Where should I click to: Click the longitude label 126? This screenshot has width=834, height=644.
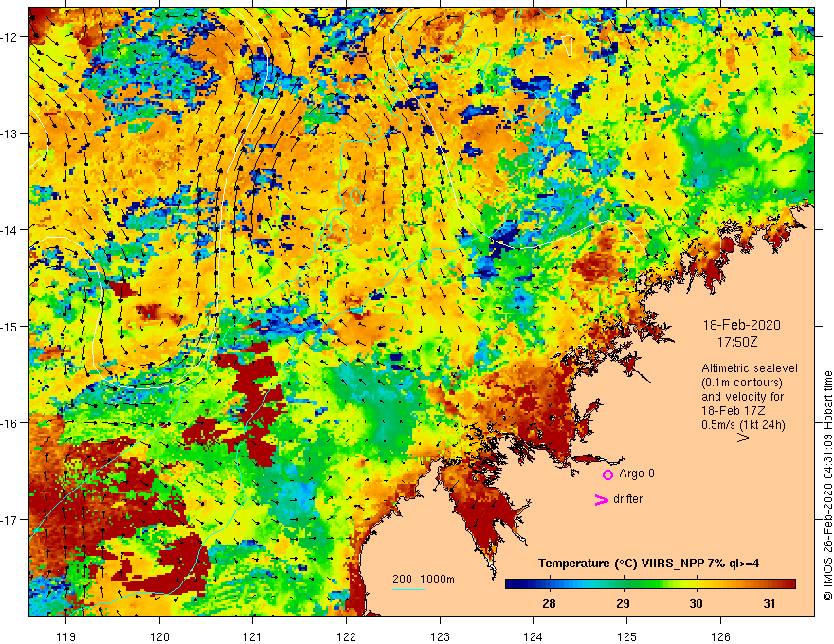coord(720,636)
